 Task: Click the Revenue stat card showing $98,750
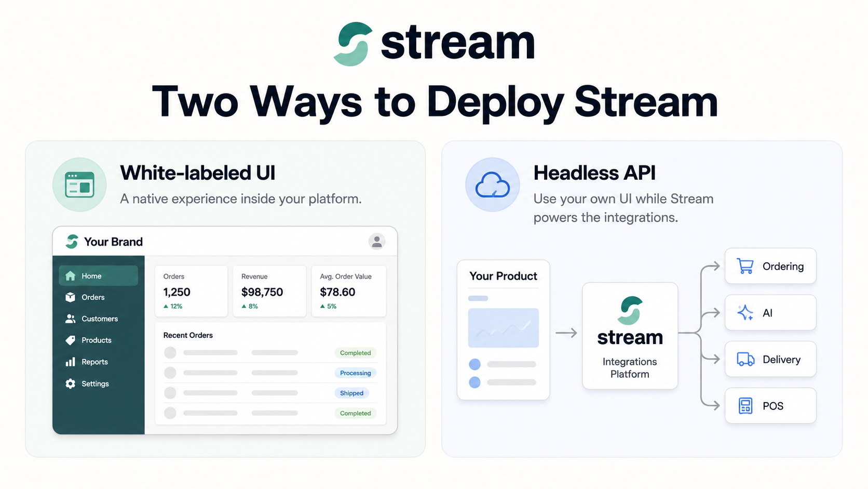[269, 291]
